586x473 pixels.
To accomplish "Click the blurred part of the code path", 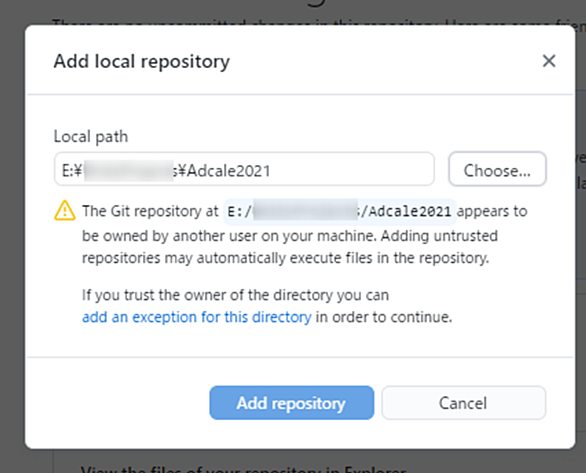I will point(305,211).
